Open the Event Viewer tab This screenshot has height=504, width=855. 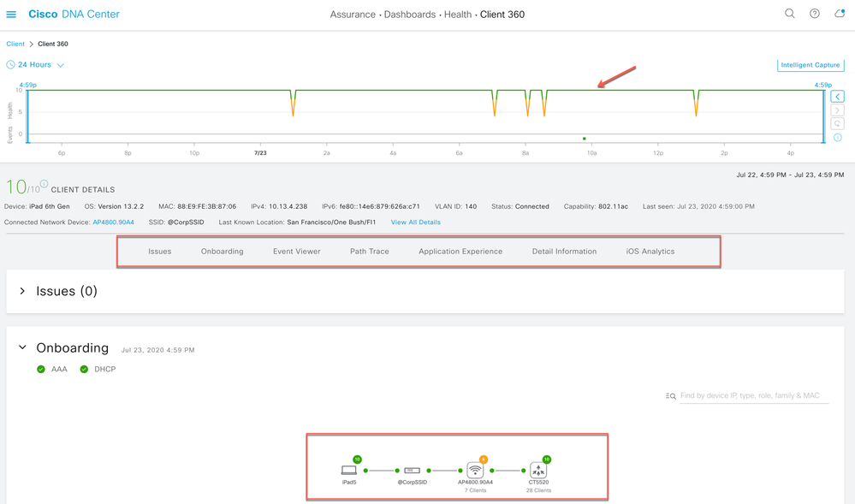coord(297,252)
